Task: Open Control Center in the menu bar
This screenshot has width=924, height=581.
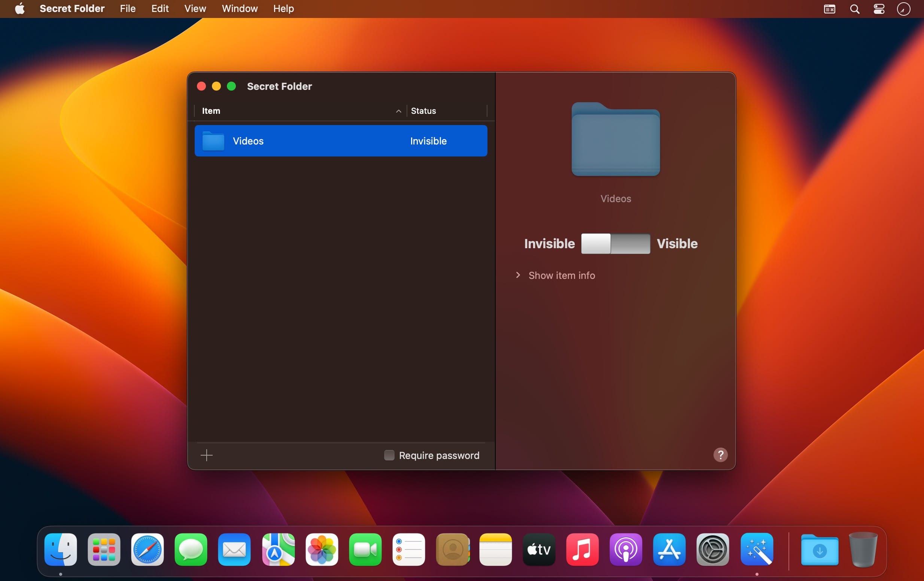Action: [x=879, y=9]
